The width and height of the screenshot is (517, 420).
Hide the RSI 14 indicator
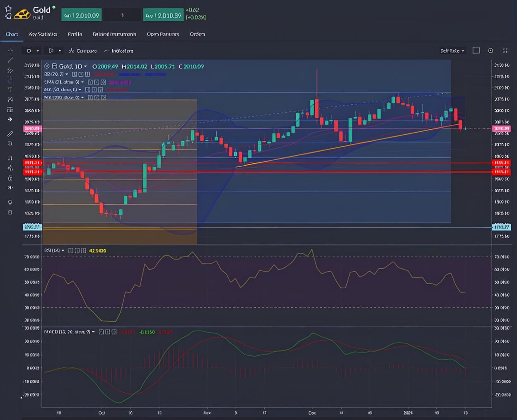(x=70, y=251)
